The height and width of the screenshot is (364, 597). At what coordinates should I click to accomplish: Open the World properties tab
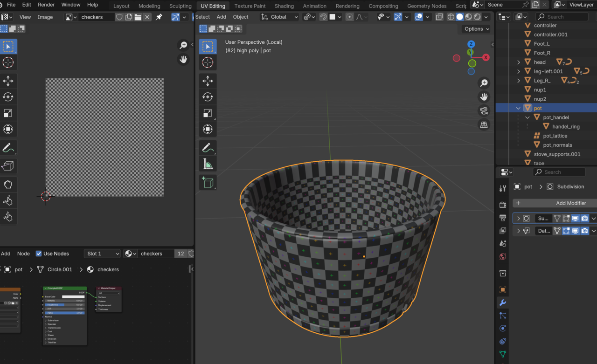pos(503,257)
